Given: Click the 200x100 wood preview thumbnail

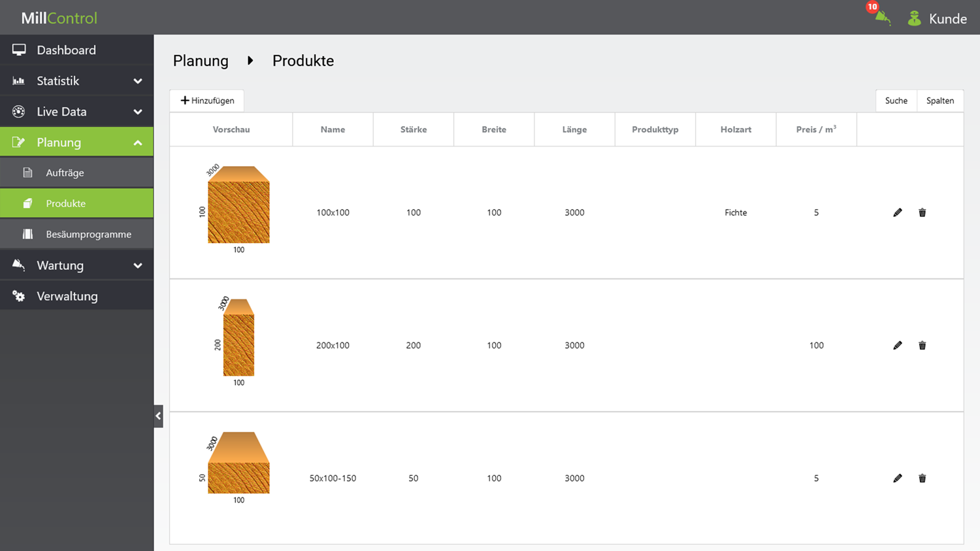Looking at the screenshot, I should 238,338.
